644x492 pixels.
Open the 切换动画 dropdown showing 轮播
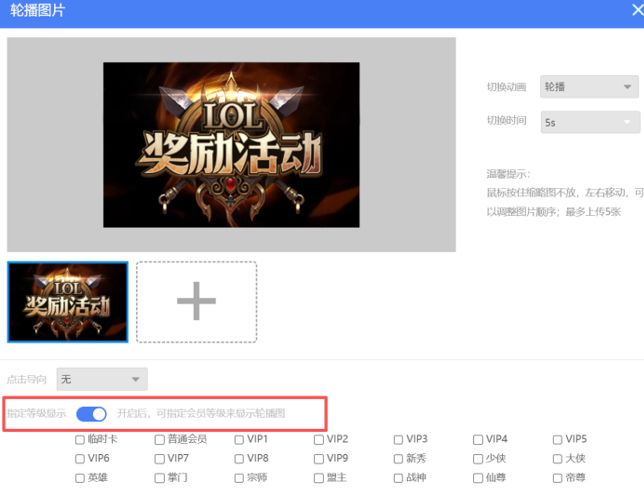click(589, 87)
